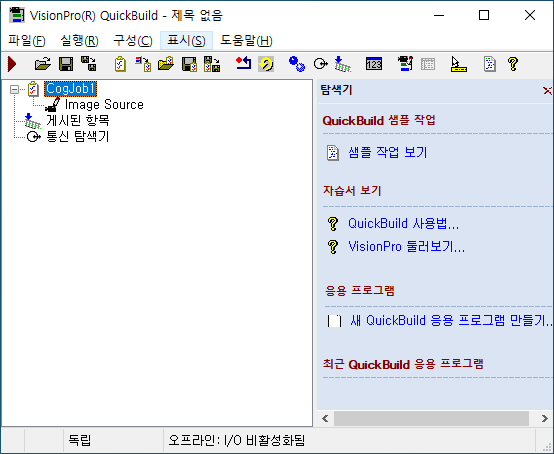The height and width of the screenshot is (454, 554).
Task: Click the 123 counter display icon
Action: coord(374,64)
